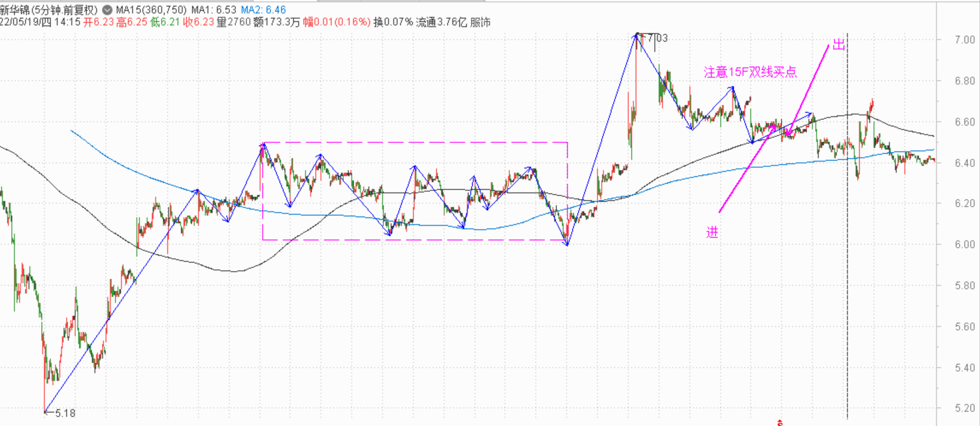Screen dimensions: 980x426
Task: Click the blue MA2: 6.46 value
Action: tap(264, 10)
